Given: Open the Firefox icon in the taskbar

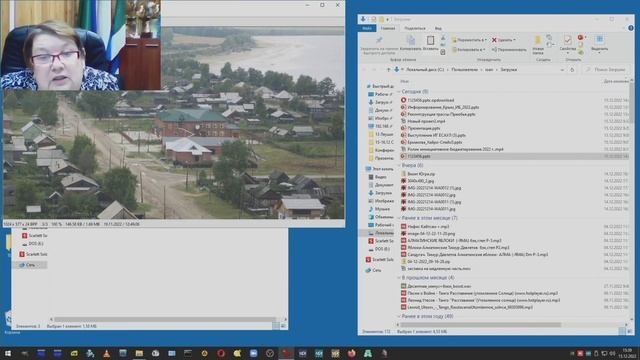Looking at the screenshot, I should click(351, 353).
